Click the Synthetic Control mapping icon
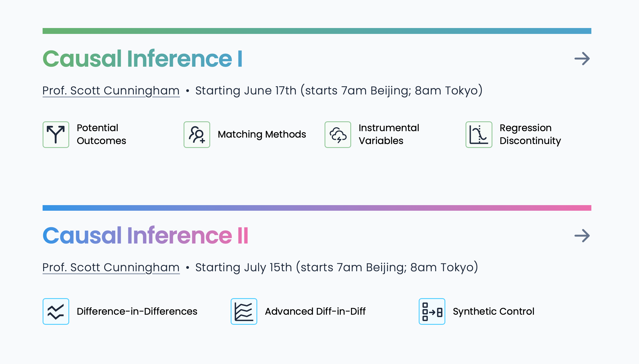 432,312
